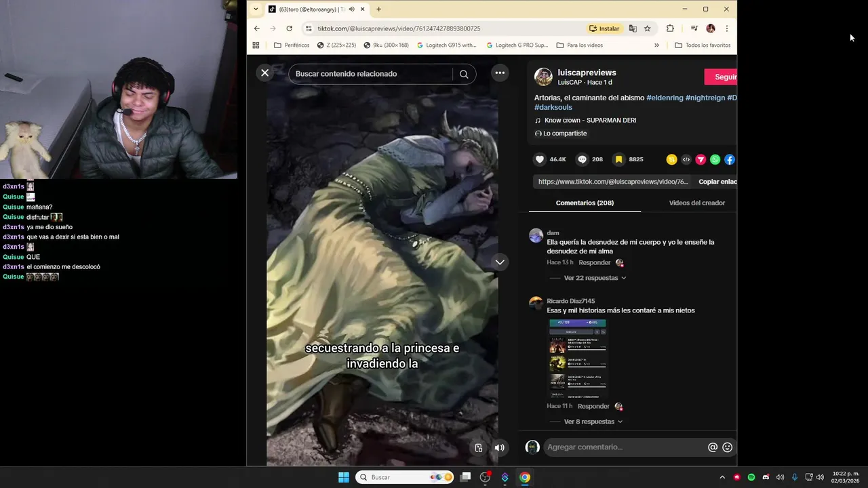Click the luiscapreviews username link

pyautogui.click(x=587, y=73)
